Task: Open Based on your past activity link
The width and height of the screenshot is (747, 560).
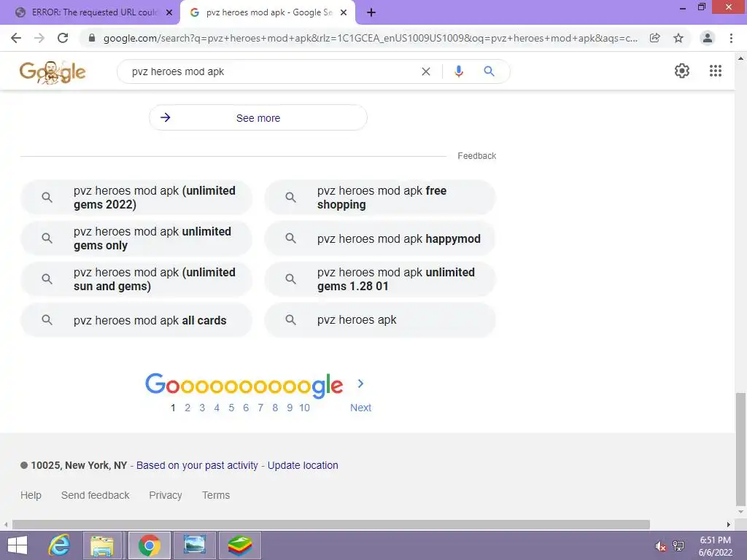Action: point(197,465)
